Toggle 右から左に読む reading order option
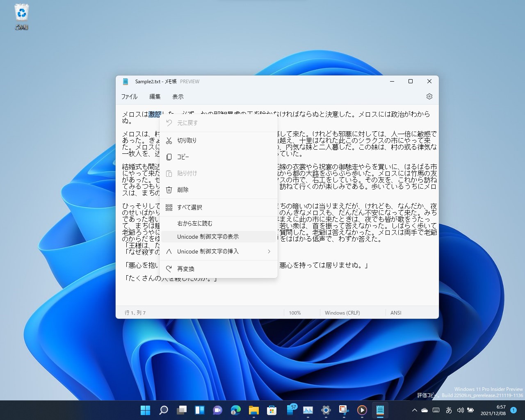The image size is (525, 420). pos(218,224)
